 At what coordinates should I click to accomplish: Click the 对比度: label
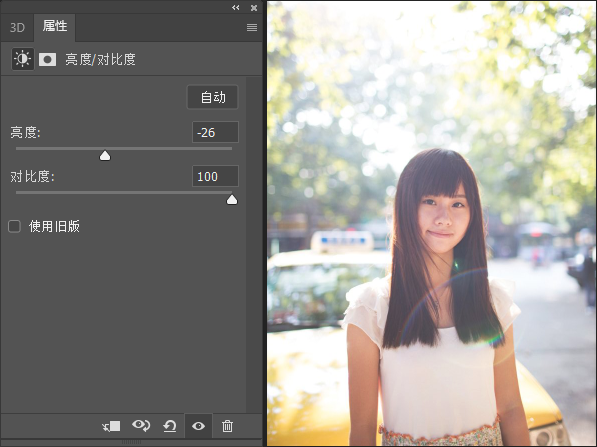point(32,176)
